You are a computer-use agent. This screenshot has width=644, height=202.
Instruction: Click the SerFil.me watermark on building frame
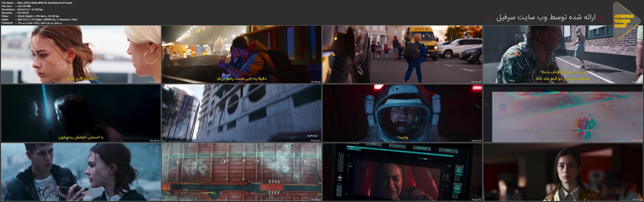coord(312,136)
